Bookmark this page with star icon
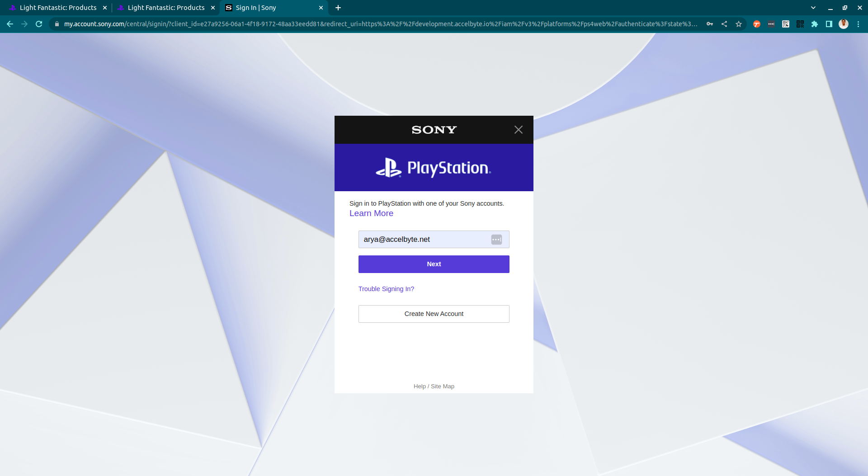868x476 pixels. click(x=739, y=24)
